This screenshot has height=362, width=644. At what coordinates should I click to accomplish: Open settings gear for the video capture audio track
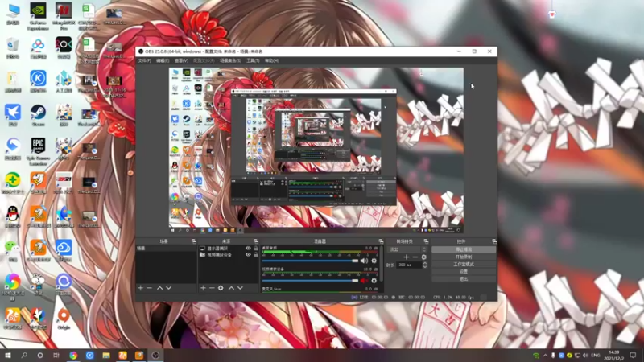pos(374,281)
